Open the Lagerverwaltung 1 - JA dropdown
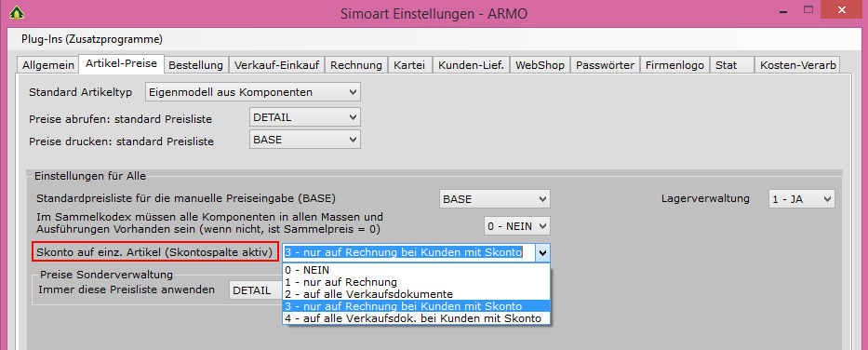Image resolution: width=868 pixels, height=350 pixels. 802,199
